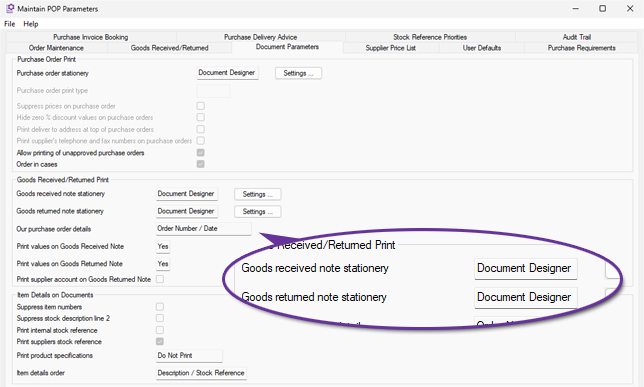Switch to the Goods Received/Returned tab
This screenshot has height=387, width=644.
tap(169, 48)
